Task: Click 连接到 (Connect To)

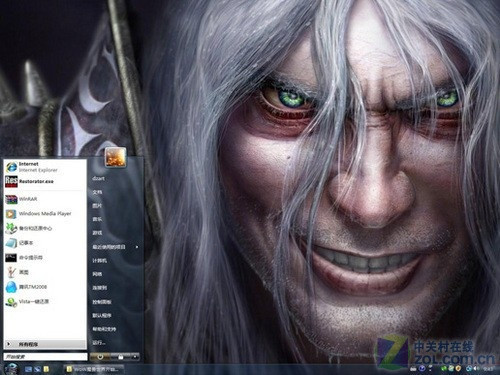Action: (99, 288)
